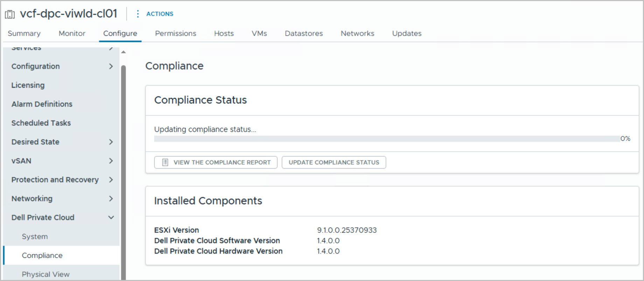The image size is (644, 281).
Task: Select System under Dell Private Cloud
Action: [x=35, y=236]
